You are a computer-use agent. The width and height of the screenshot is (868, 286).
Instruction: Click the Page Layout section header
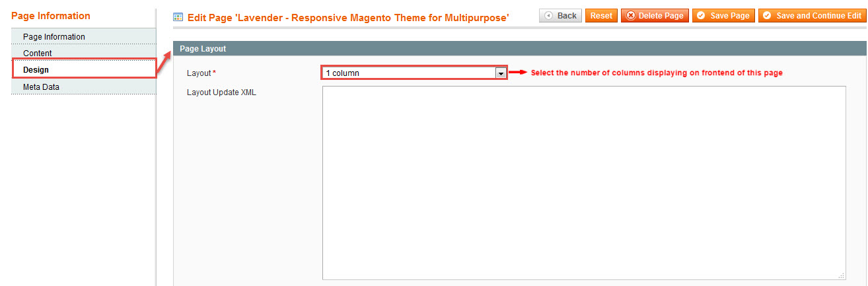[519, 49]
